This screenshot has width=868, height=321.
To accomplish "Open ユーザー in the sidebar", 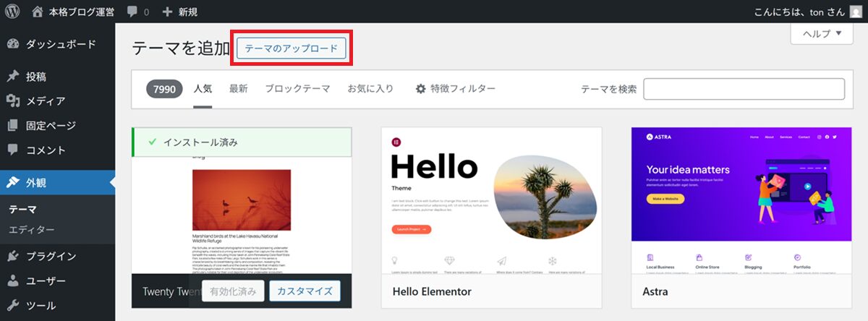I will (46, 281).
